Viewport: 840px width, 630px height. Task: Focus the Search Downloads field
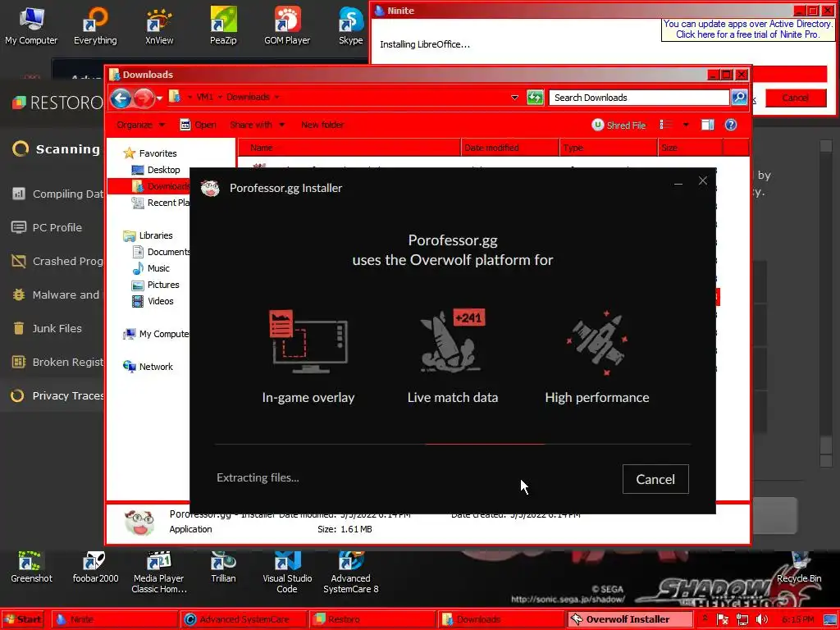click(638, 98)
